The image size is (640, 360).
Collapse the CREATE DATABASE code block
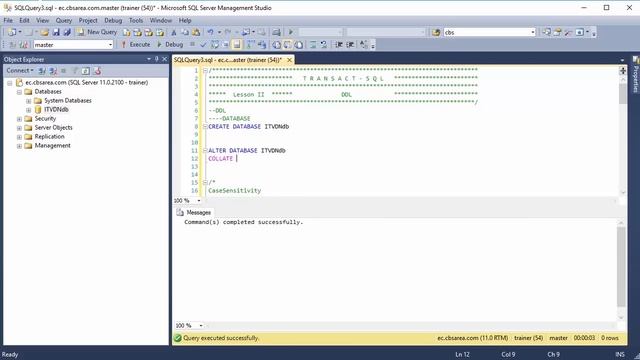click(205, 127)
